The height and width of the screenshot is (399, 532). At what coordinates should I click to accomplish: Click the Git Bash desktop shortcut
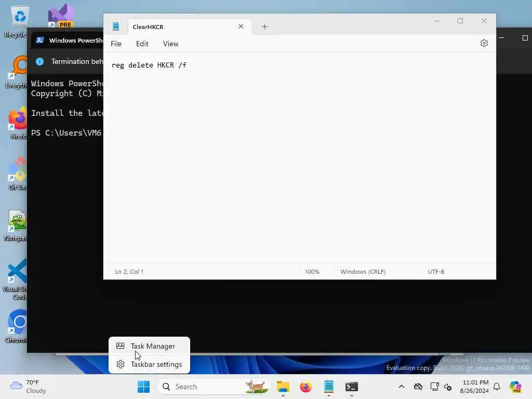[17, 174]
